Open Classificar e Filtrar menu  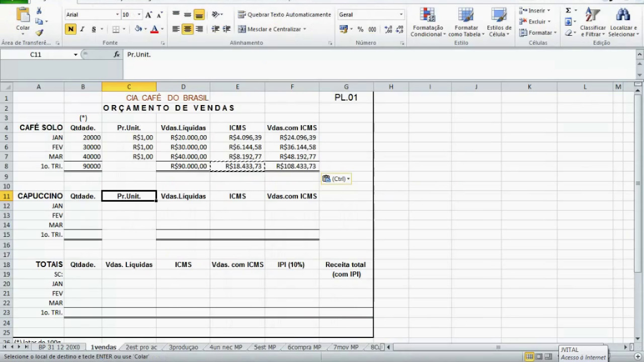593,22
